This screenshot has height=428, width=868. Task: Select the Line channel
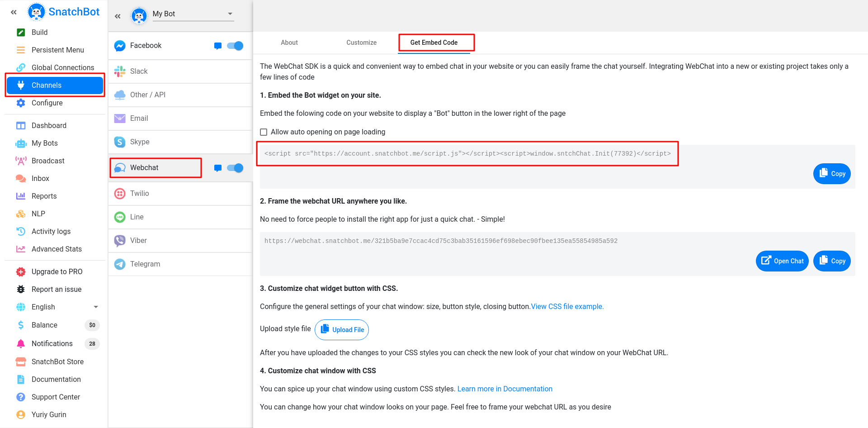coord(180,217)
